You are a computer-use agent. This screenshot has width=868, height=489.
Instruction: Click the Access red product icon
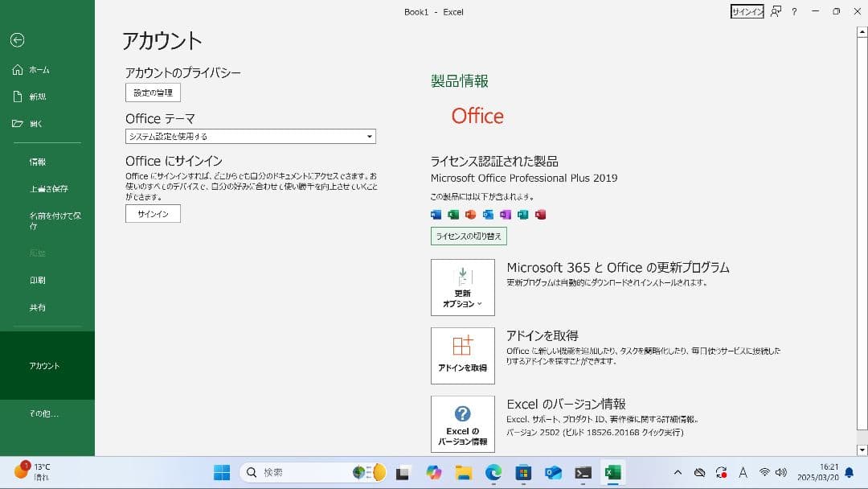(540, 215)
